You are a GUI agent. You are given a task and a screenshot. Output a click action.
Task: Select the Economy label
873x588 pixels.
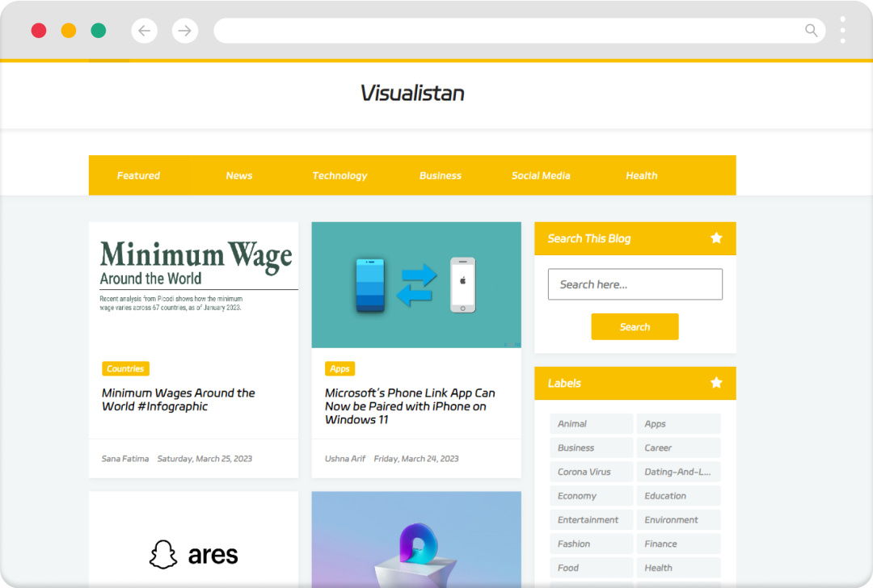click(x=591, y=496)
